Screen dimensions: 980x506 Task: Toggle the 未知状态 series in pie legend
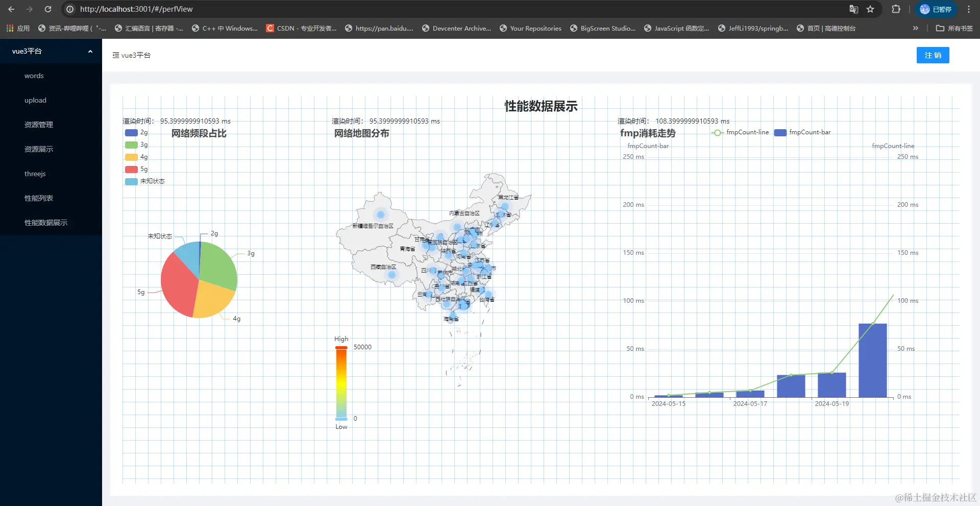[145, 181]
